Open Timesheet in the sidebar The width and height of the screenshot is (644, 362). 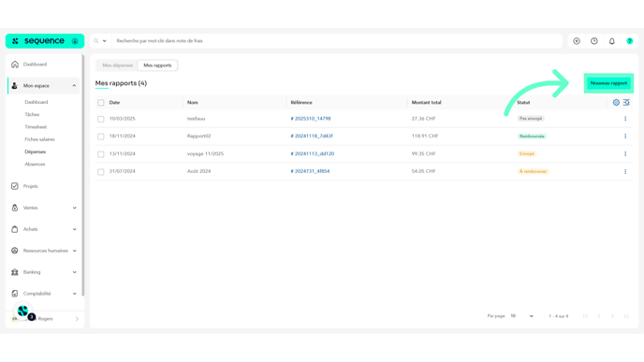36,127
